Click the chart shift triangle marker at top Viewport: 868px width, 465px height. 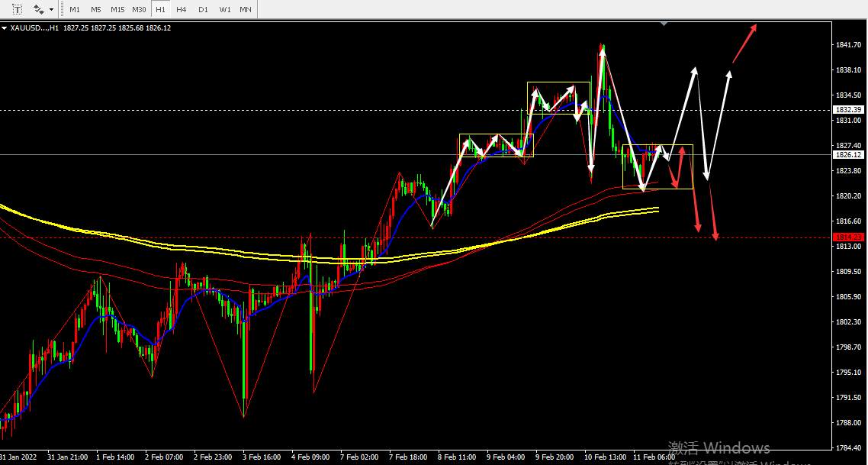(664, 24)
